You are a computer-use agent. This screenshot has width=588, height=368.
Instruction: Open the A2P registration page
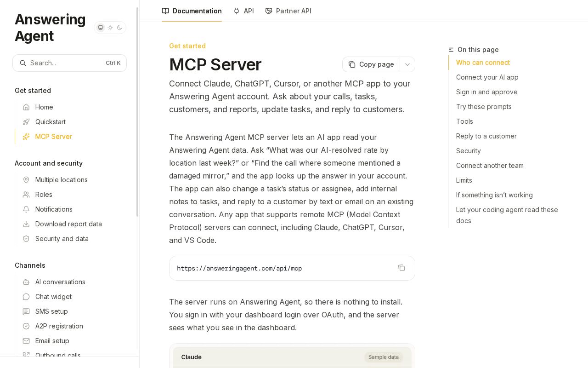[71, 326]
